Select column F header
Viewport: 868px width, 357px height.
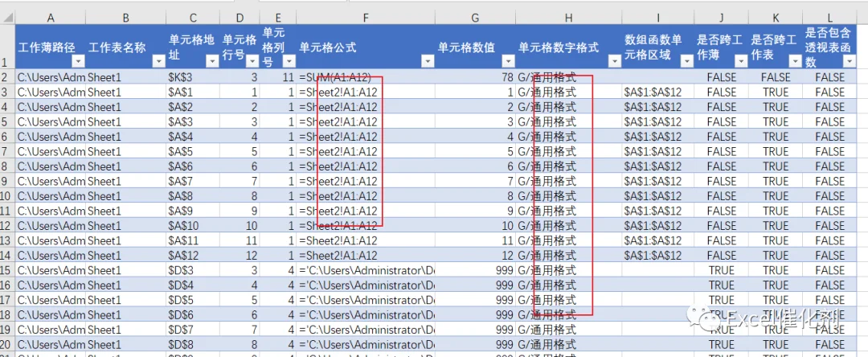click(x=366, y=18)
